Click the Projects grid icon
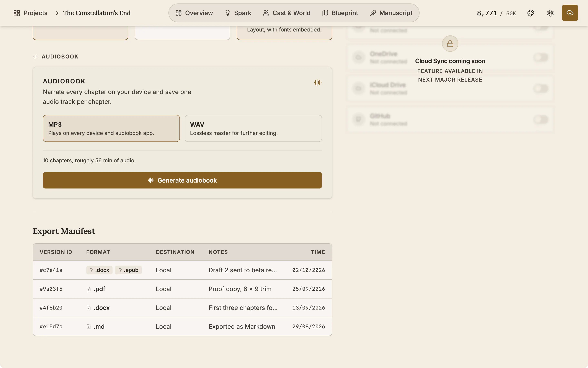Screen dimensions: 588x368 tap(17, 13)
